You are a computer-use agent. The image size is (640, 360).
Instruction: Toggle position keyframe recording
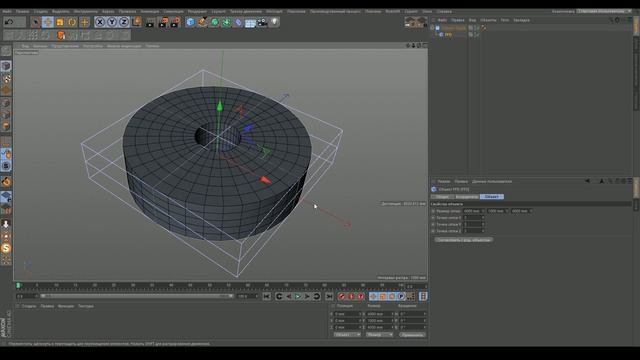point(373,296)
